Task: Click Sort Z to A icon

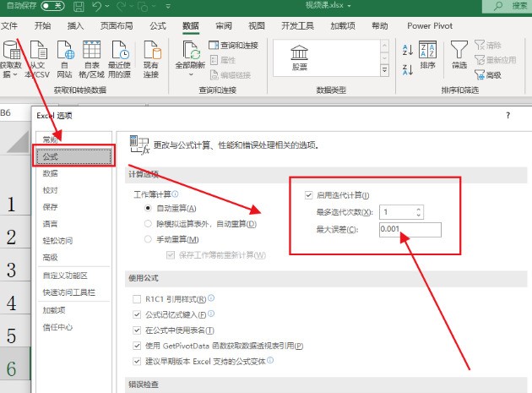Action: (x=408, y=69)
